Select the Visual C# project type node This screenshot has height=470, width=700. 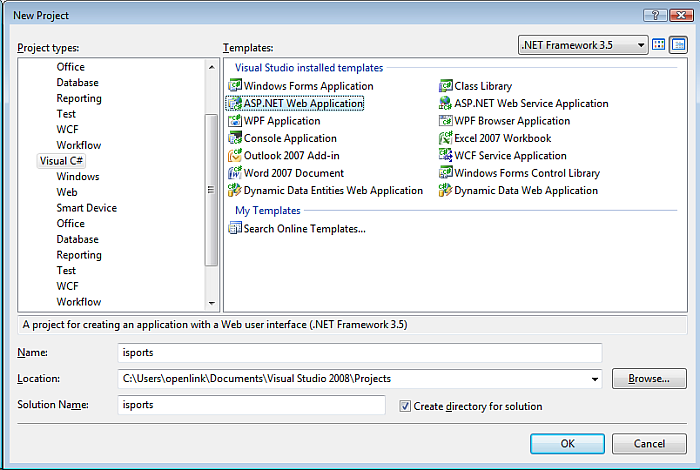click(x=61, y=161)
